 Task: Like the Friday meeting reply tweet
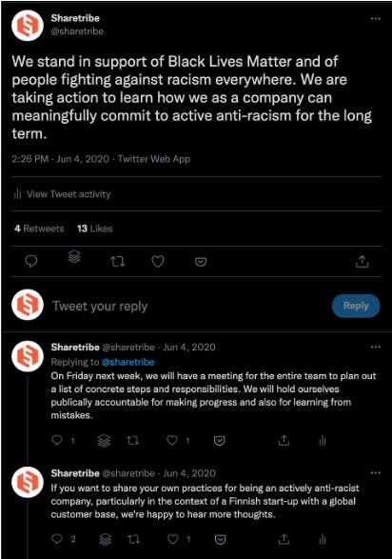tap(172, 441)
